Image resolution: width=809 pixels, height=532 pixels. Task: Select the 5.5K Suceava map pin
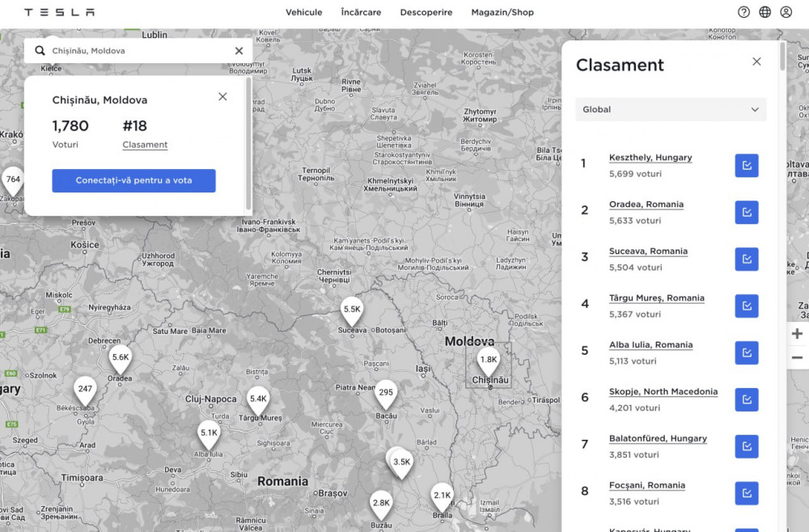[x=352, y=310]
